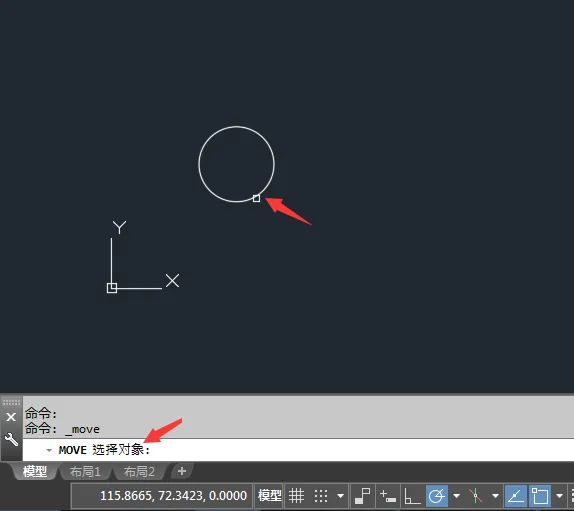This screenshot has width=574, height=511.
Task: Toggle dynamic input icon
Action: tap(388, 496)
